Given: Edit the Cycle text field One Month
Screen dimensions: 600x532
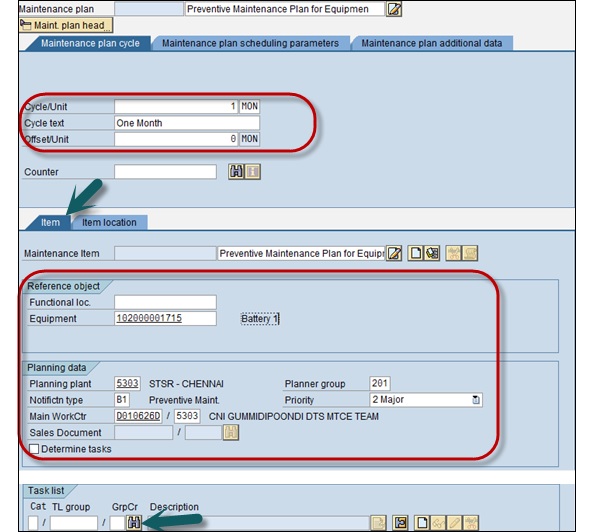Looking at the screenshot, I should click(187, 123).
